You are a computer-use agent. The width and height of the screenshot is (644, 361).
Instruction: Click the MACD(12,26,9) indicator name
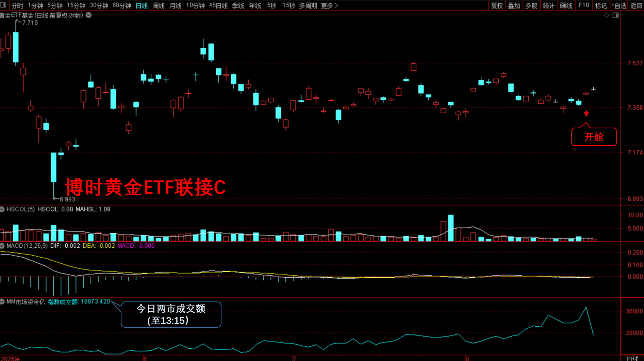pyautogui.click(x=27, y=246)
